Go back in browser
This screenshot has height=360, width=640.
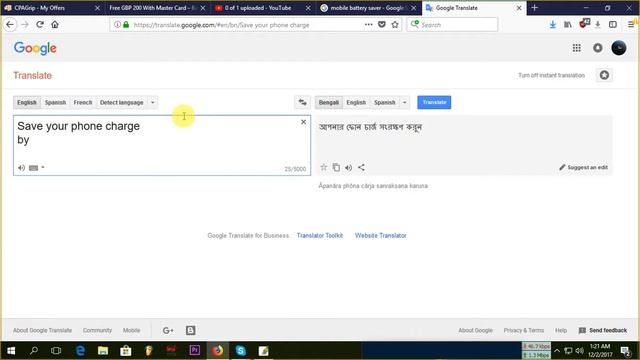click(x=10, y=25)
